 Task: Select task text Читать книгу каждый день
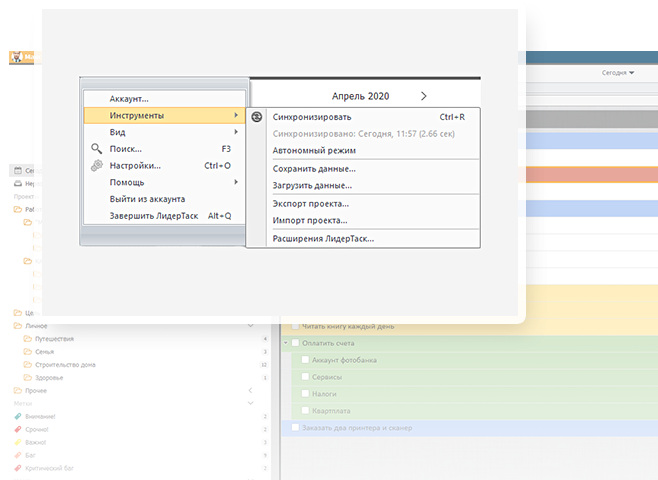point(348,326)
